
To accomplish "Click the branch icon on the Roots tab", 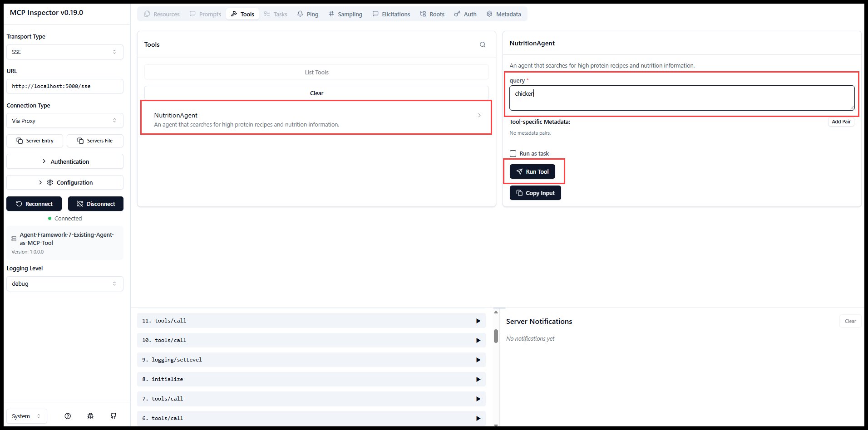I will coord(422,14).
